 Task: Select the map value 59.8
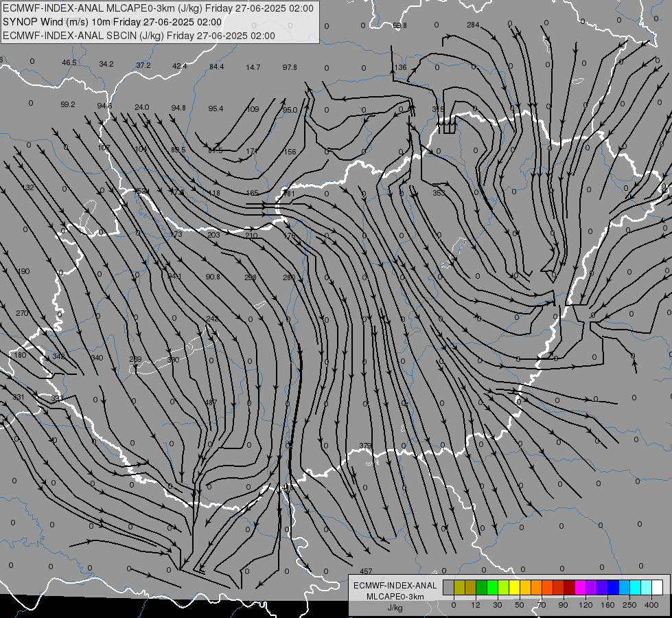tap(399, 25)
